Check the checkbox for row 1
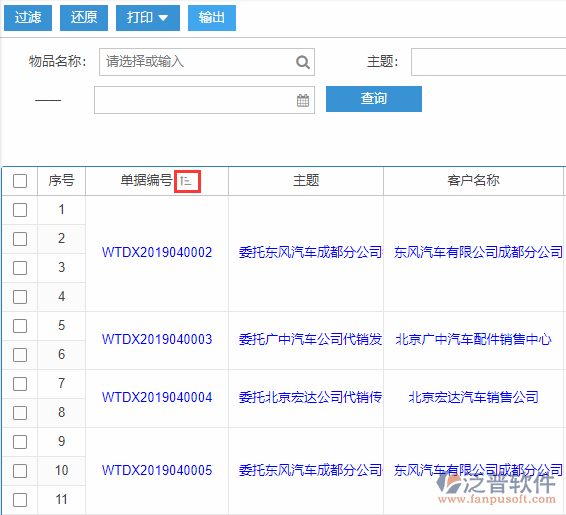This screenshot has width=566, height=515. pyautogui.click(x=20, y=210)
